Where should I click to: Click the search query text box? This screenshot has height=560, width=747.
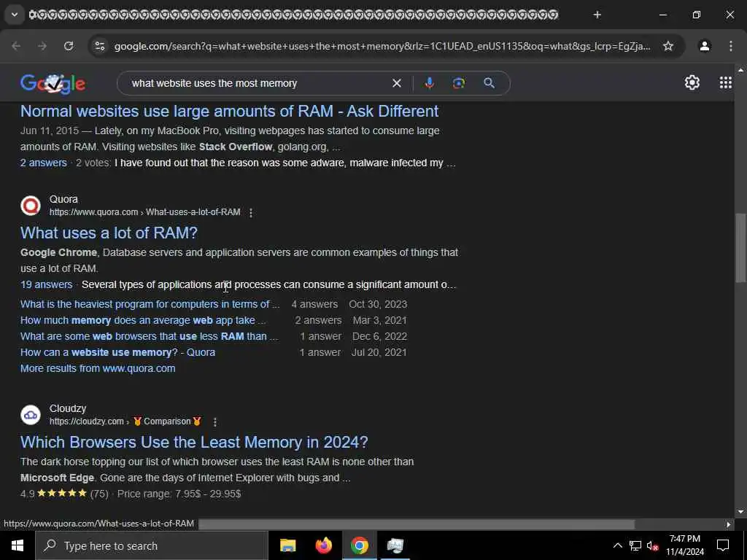point(258,83)
